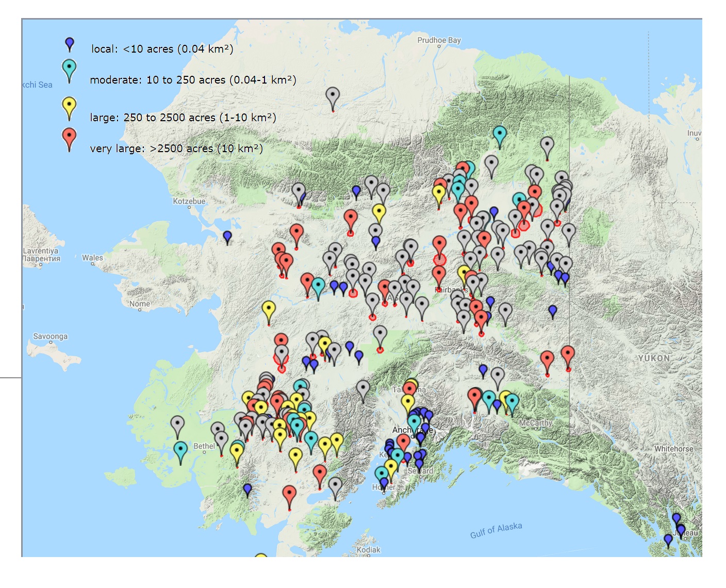The width and height of the screenshot is (726, 588).
Task: Select the lone gray marker southwest of Prudhoe Bay
Action: (333, 99)
